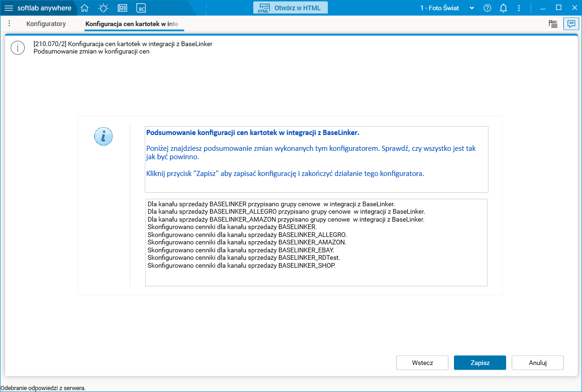Open the BC module icon

(x=141, y=8)
